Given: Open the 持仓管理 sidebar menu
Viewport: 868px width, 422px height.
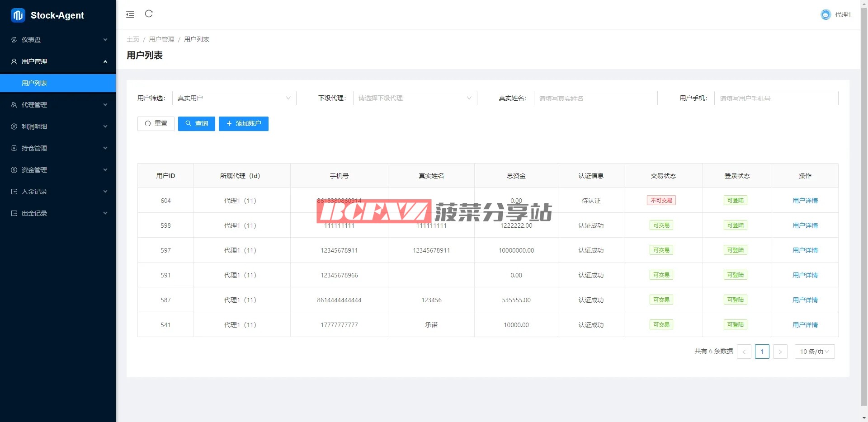Looking at the screenshot, I should [58, 148].
